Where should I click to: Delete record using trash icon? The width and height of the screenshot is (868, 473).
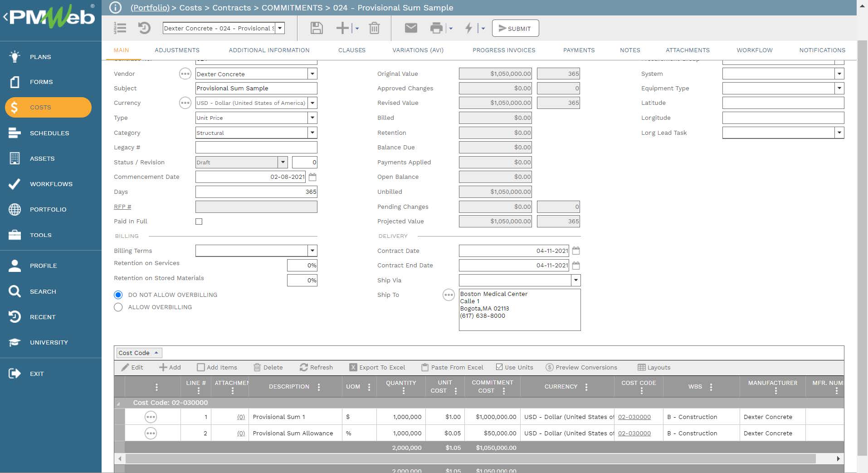374,28
